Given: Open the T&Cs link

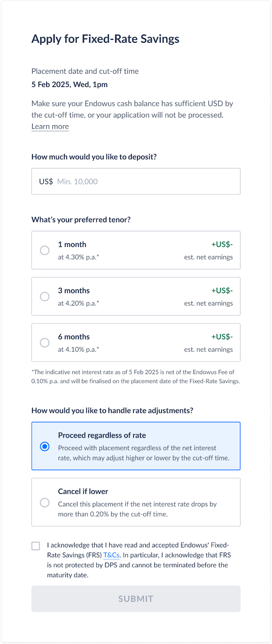Looking at the screenshot, I should (x=111, y=555).
